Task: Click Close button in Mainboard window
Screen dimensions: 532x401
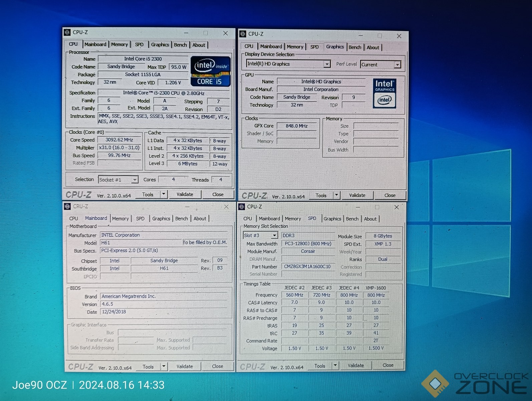Action: click(218, 366)
